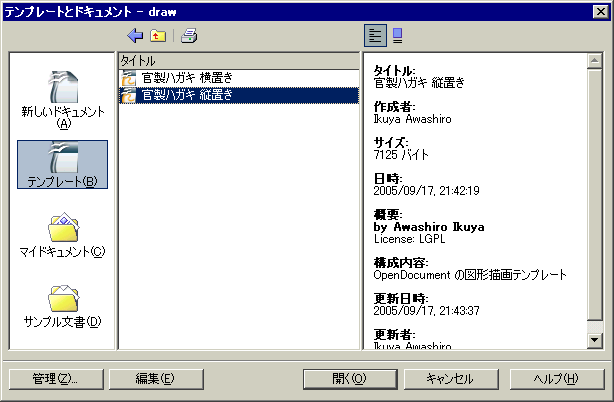Click the size value 7125 バイト
The image size is (614, 402).
click(x=401, y=155)
